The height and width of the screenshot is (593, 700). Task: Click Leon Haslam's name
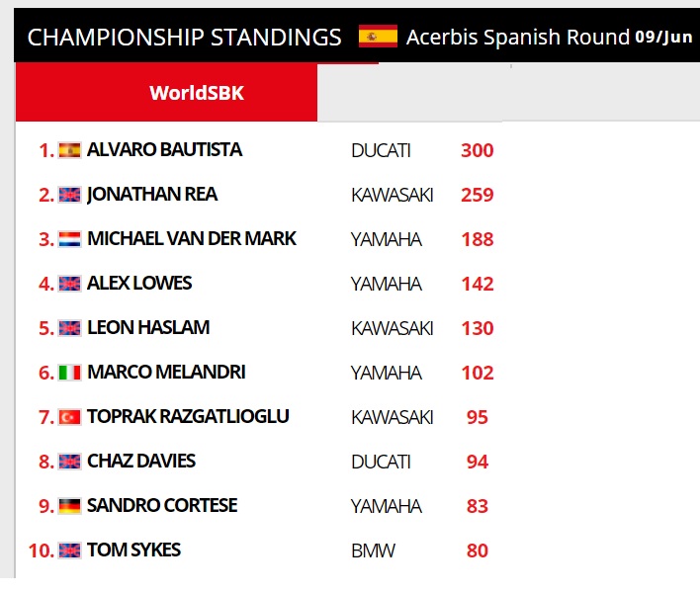coord(148,327)
